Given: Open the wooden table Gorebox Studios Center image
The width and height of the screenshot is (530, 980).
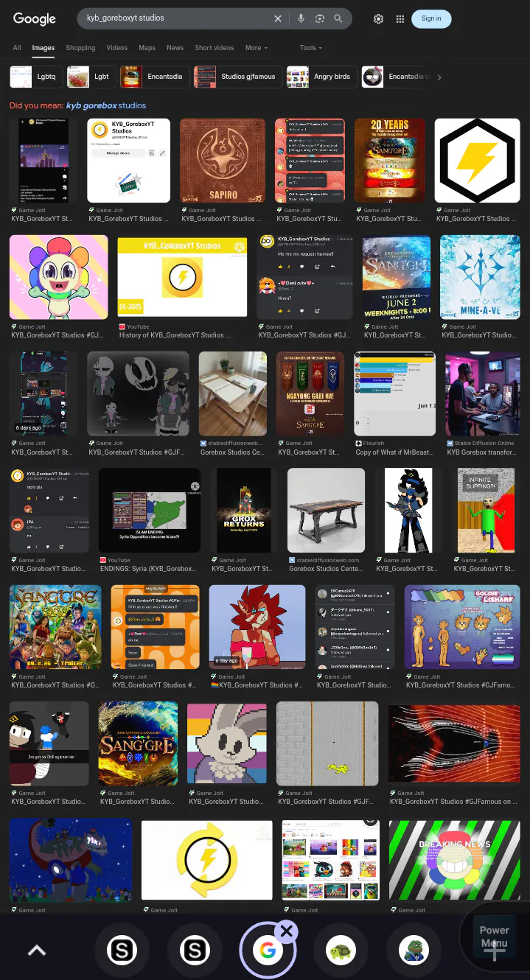Looking at the screenshot, I should tap(326, 510).
